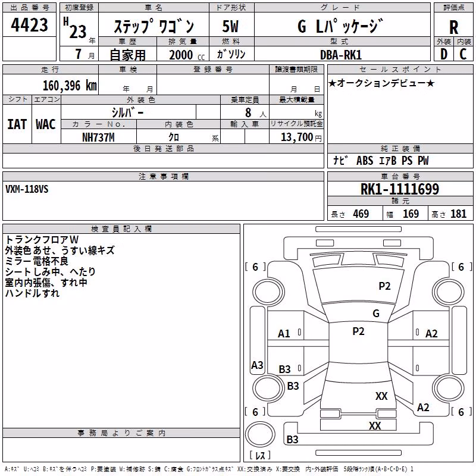
Task: Select 純正装備 header
Action: 400,148
